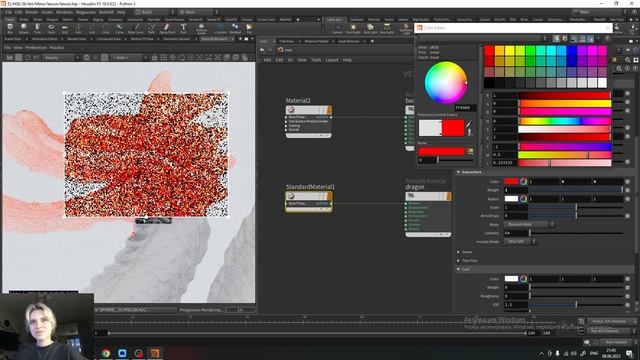Select the Curve shelf tool
The width and height of the screenshot is (640, 360).
point(119,28)
